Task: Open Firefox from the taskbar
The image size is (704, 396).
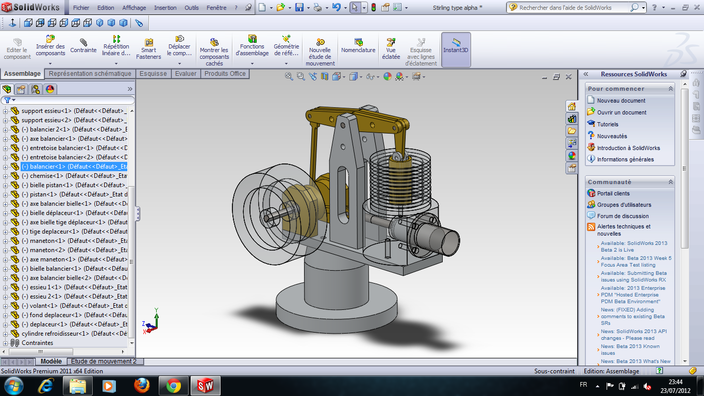Action: click(141, 386)
